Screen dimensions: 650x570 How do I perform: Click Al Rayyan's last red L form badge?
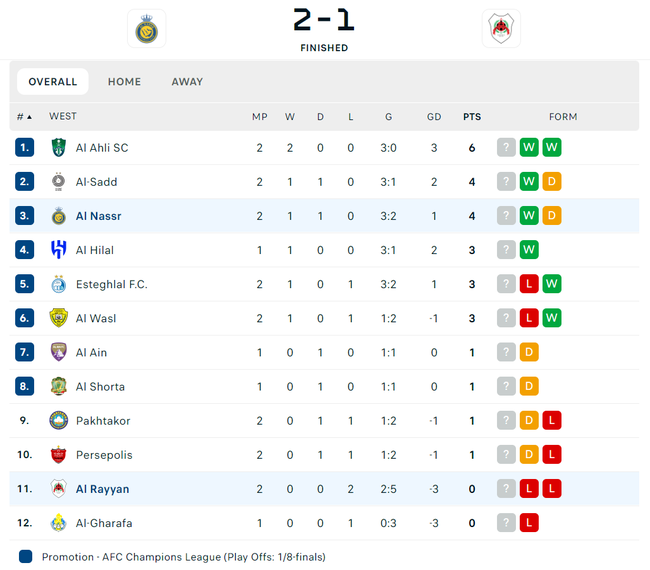[552, 489]
